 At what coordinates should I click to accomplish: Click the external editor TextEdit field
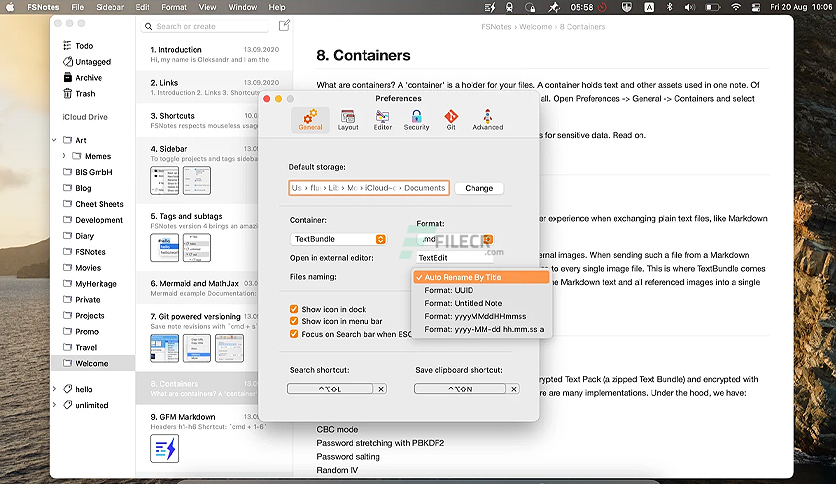point(455,257)
